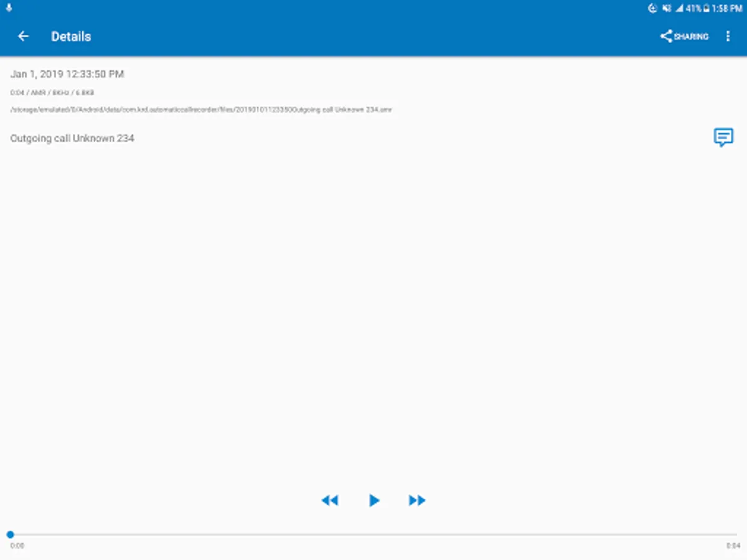Viewport: 747px width, 560px height.
Task: Go back using the arrow icon
Action: point(23,36)
